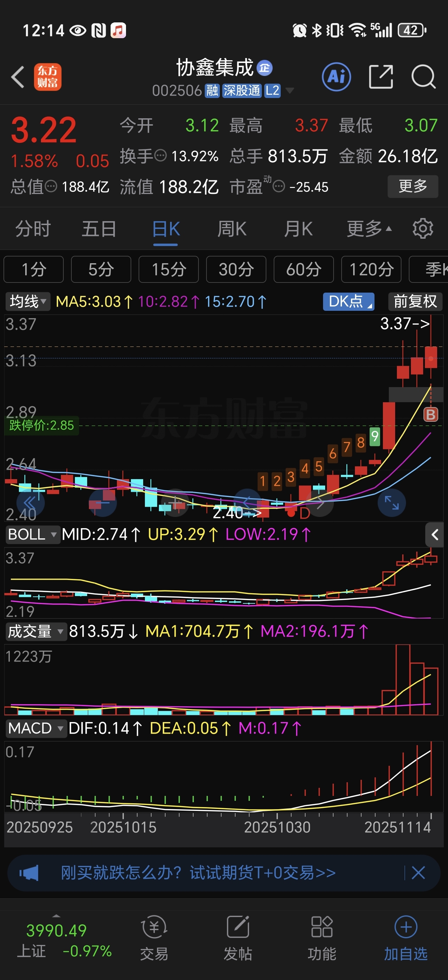Open the BOLL indicator dropdown
The width and height of the screenshot is (448, 980).
click(x=33, y=534)
